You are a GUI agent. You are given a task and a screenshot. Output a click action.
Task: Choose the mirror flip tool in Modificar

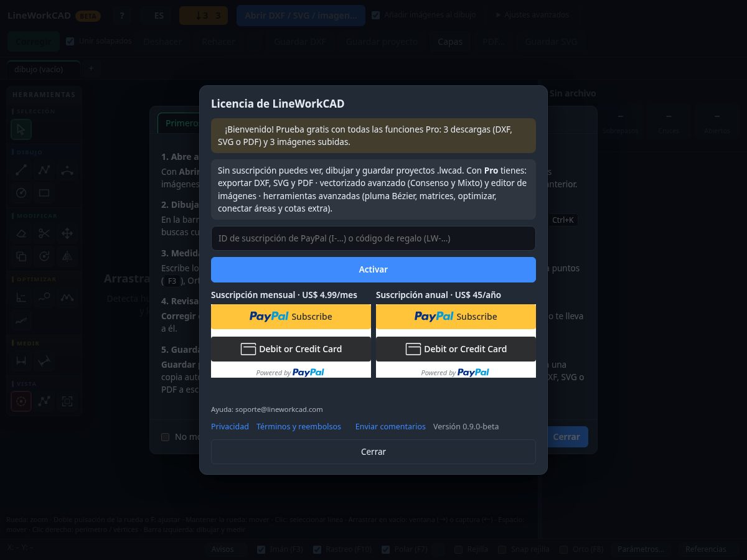pyautogui.click(x=67, y=256)
